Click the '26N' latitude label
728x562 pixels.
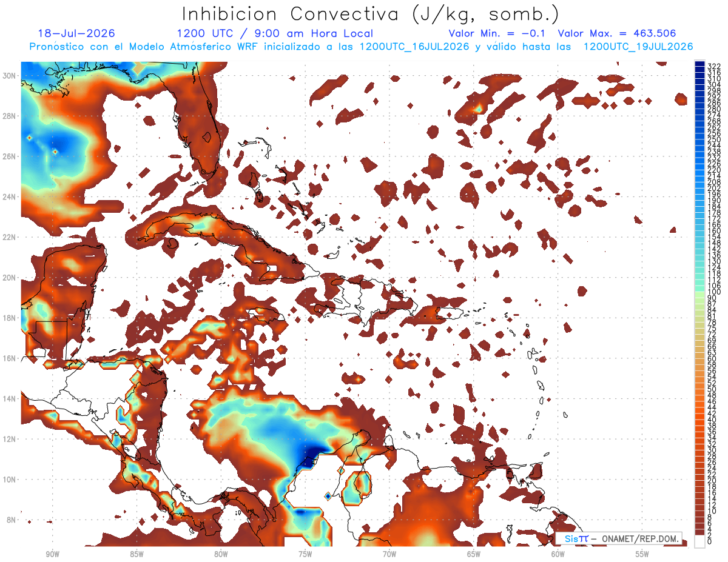click(x=9, y=156)
